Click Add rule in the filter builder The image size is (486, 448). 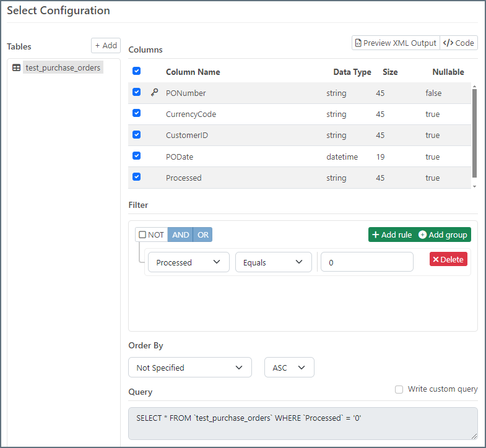(392, 235)
